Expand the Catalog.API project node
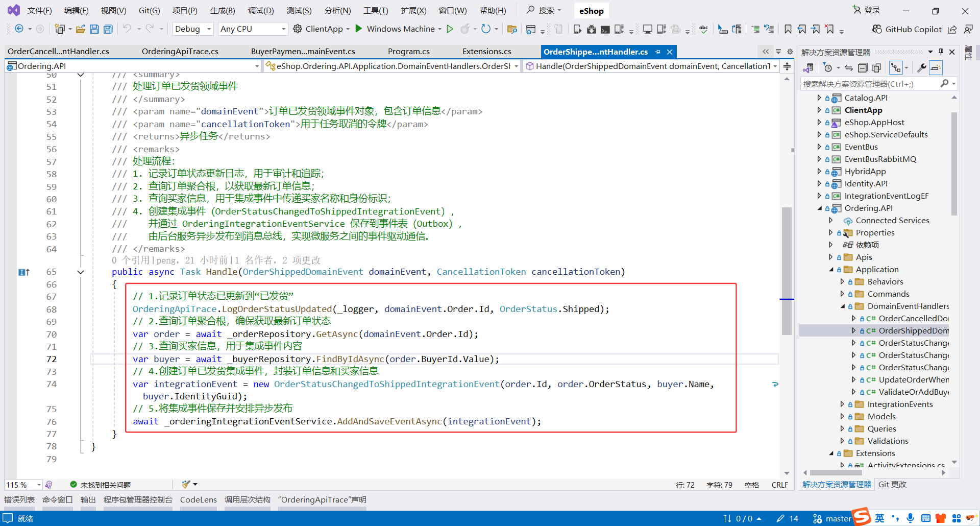This screenshot has height=526, width=980. 819,98
